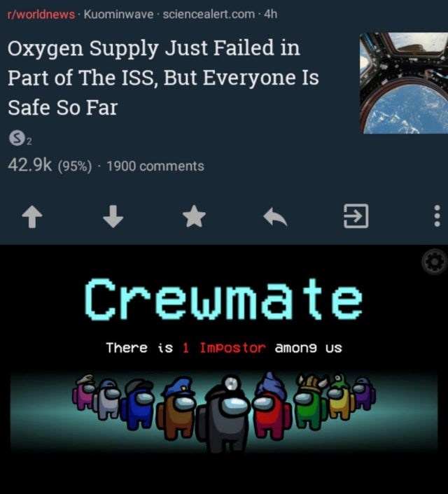448x494 pixels.
Task: Open the ISS cupola thumbnail image
Action: [404, 83]
